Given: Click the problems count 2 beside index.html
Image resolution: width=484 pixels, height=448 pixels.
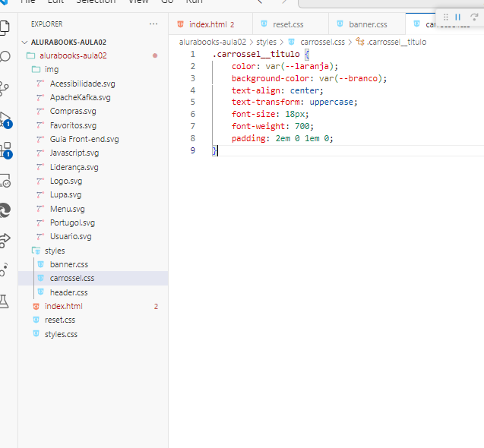Looking at the screenshot, I should 156,306.
